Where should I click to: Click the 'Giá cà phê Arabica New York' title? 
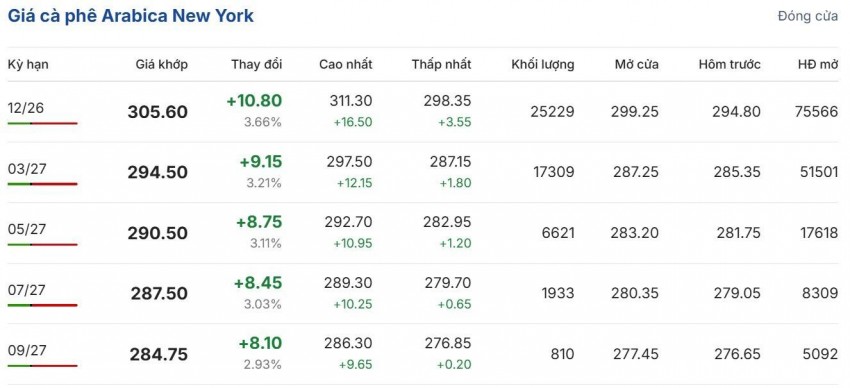pyautogui.click(x=131, y=16)
